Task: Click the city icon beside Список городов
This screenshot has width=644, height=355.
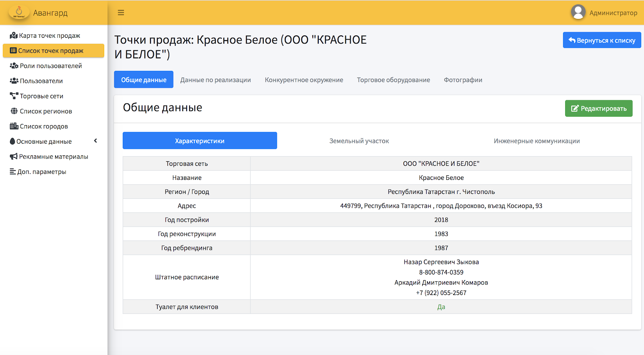Action: 14,126
